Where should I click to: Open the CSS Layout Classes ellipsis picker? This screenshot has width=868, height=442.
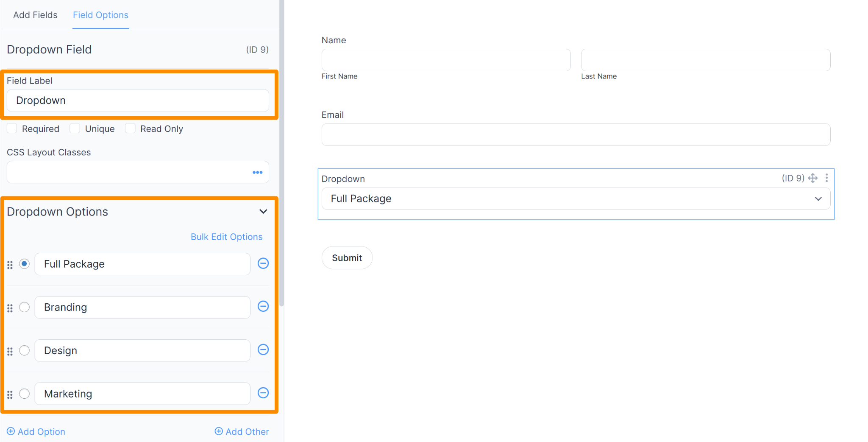257,172
